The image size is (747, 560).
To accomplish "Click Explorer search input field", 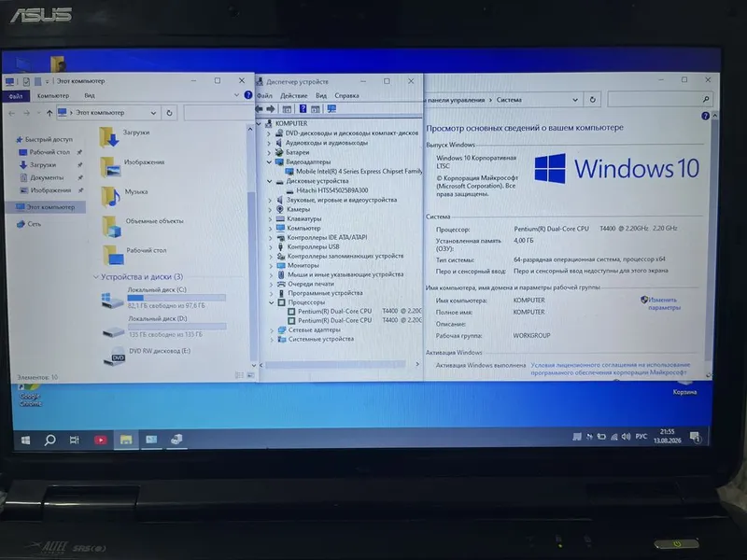I will tap(218, 113).
